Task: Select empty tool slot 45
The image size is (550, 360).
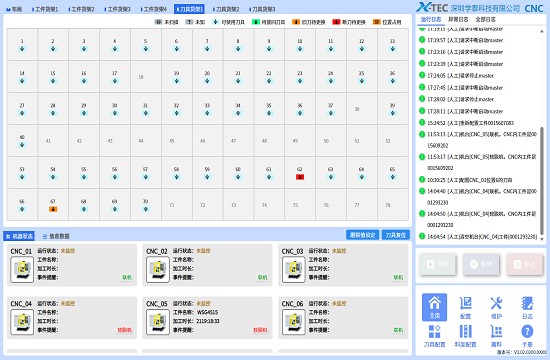Action: tap(176, 141)
